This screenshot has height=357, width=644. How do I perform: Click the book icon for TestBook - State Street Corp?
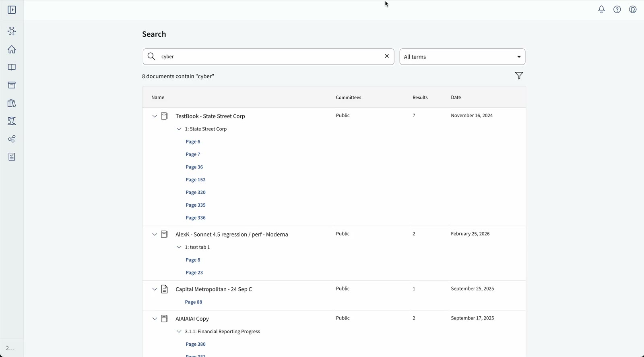[165, 116]
